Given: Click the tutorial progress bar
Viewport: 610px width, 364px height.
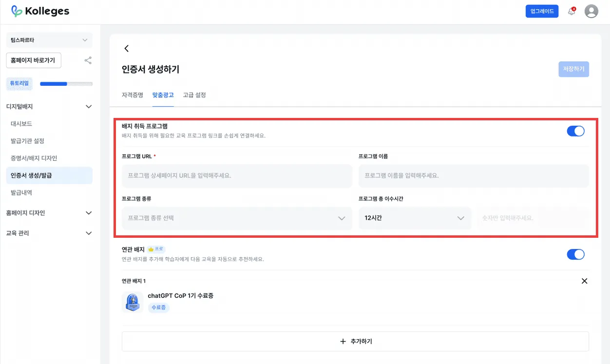Looking at the screenshot, I should click(66, 84).
